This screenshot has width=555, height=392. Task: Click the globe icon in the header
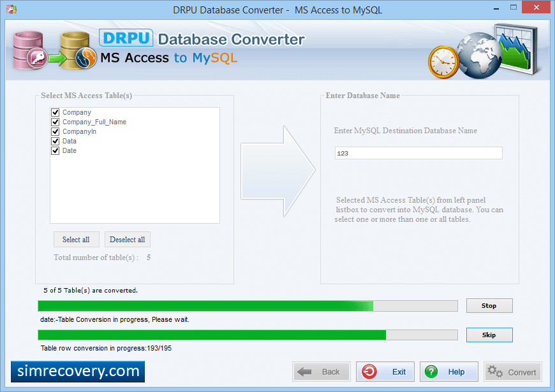[x=478, y=55]
